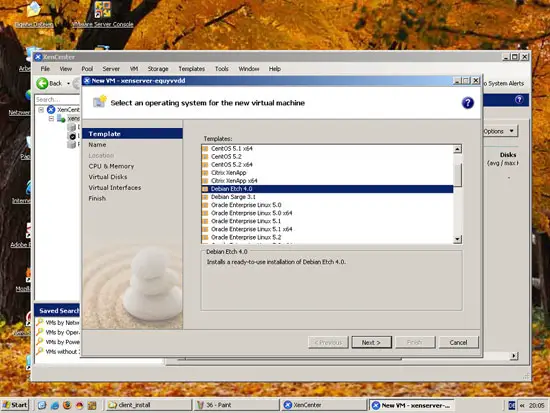Open Start menu on taskbar
Viewport: 550px width, 413px height.
pyautogui.click(x=15, y=405)
